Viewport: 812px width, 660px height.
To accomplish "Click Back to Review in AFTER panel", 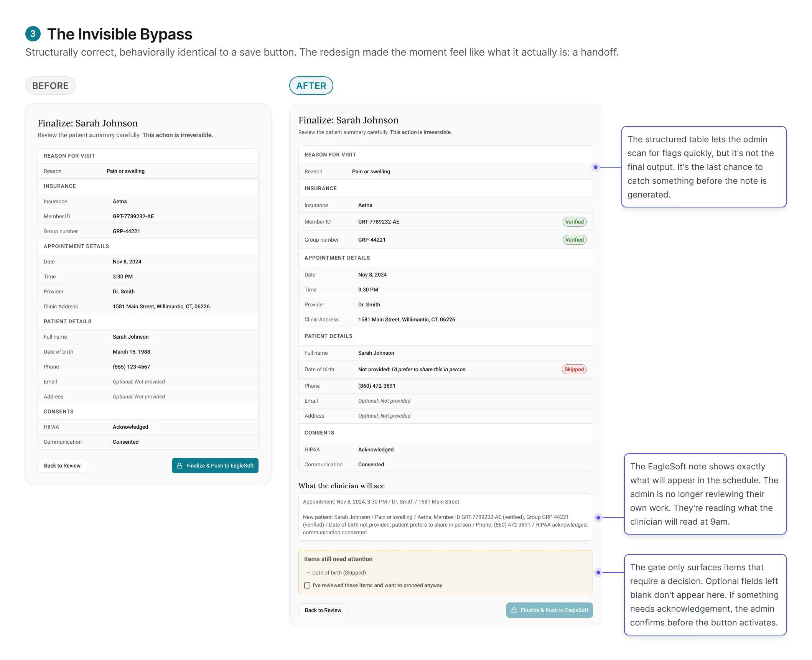I will coord(323,610).
